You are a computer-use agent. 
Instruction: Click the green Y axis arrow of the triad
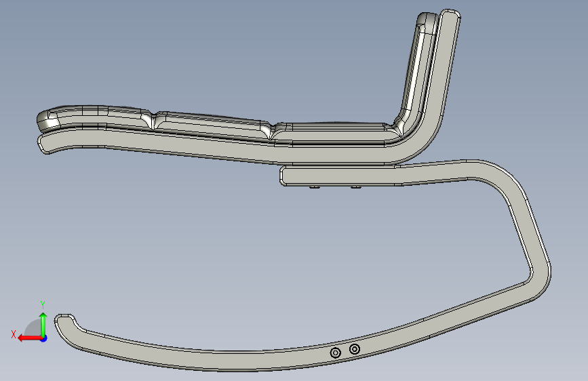(43, 325)
